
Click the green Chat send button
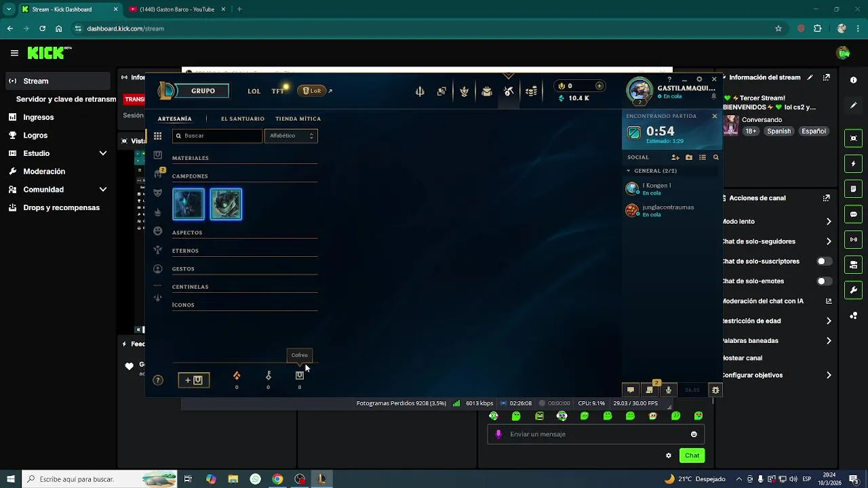point(692,455)
